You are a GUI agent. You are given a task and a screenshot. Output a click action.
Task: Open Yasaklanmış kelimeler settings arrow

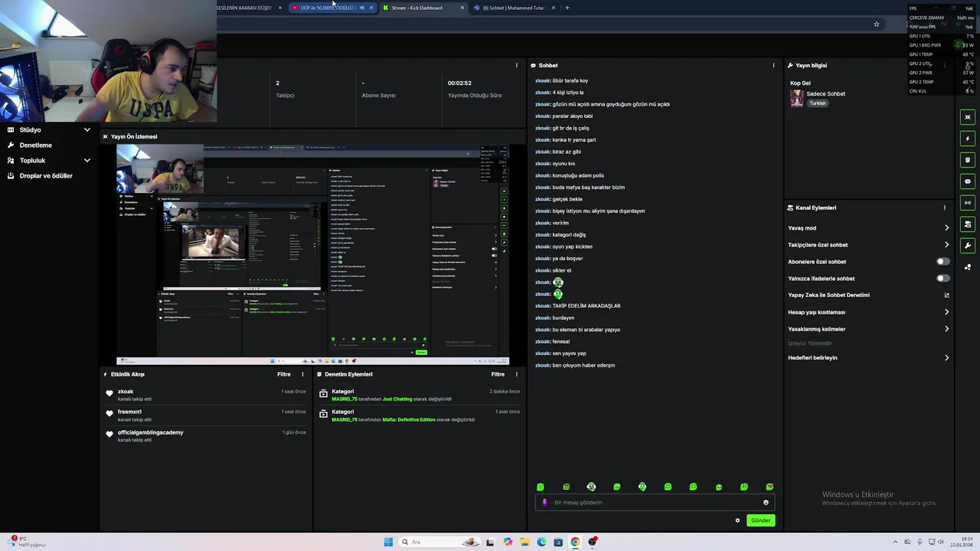click(x=946, y=329)
